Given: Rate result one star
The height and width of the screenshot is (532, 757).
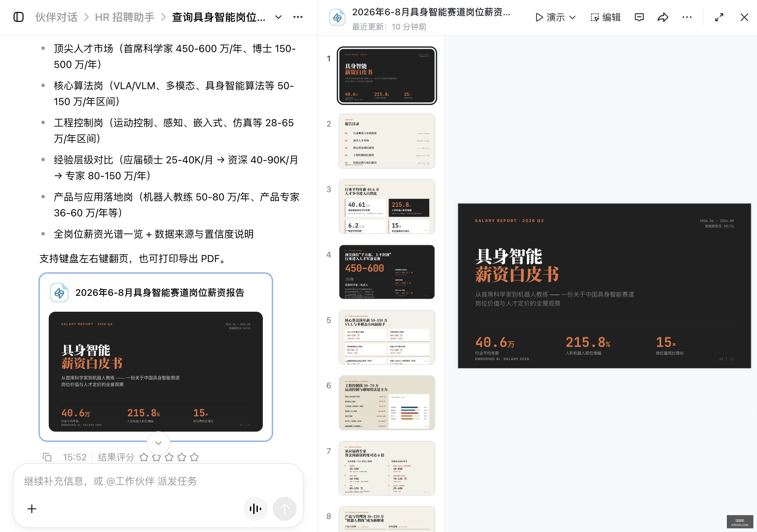Looking at the screenshot, I should [x=144, y=457].
